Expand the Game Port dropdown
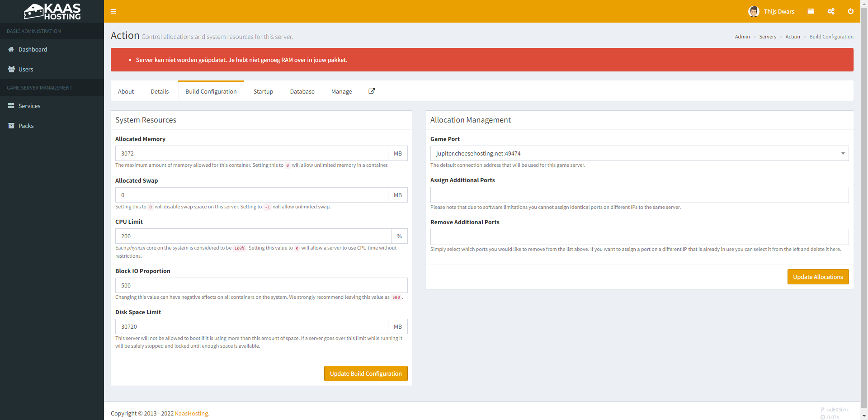Viewport: 868px width, 420px height. 639,153
